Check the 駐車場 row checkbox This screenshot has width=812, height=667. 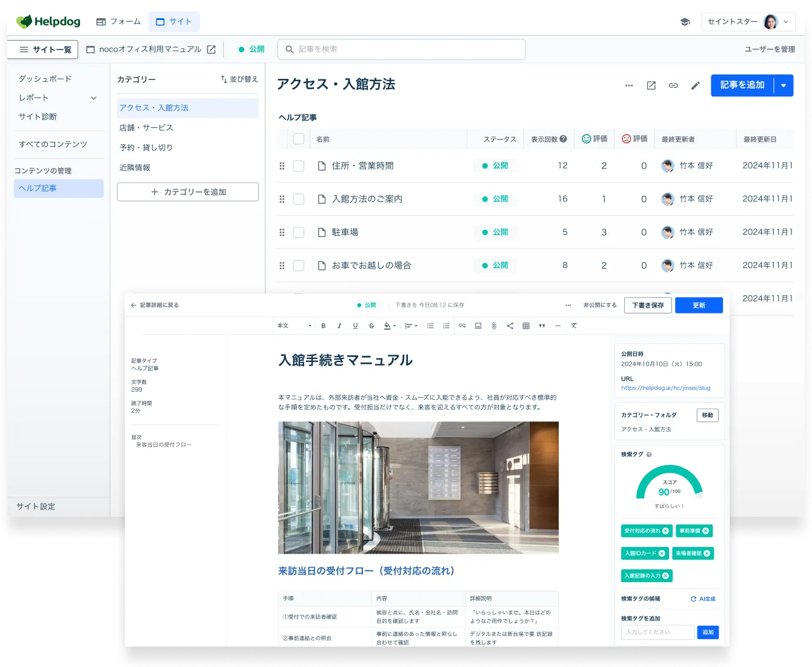tap(299, 232)
